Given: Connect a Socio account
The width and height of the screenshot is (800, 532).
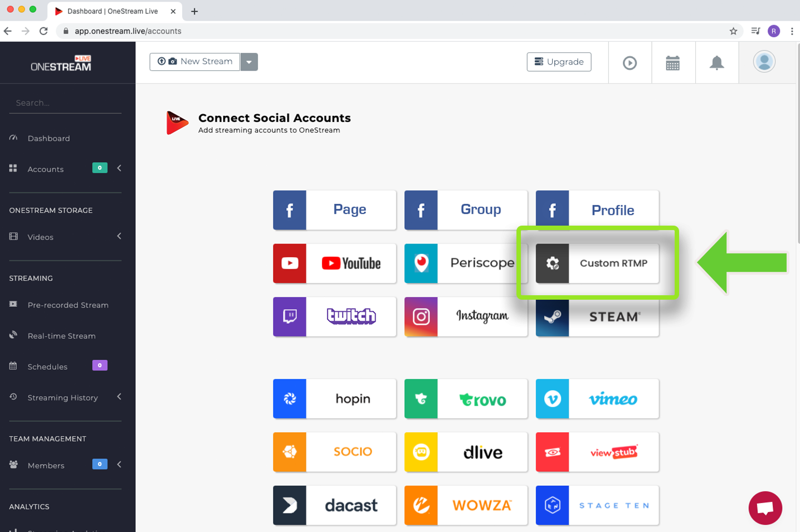Looking at the screenshot, I should click(x=334, y=452).
